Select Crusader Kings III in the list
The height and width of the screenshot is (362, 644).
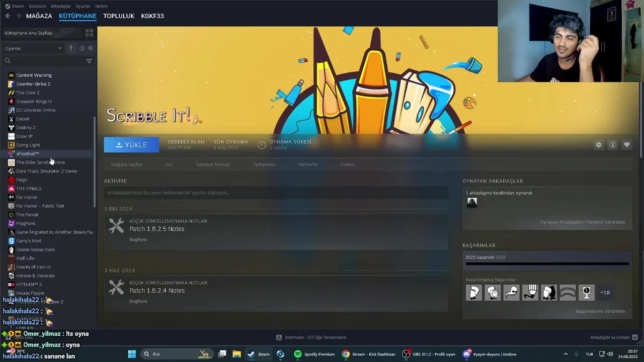(34, 102)
